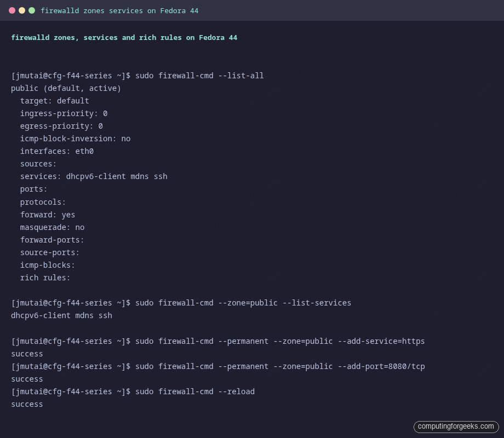
Task: Click the 'icmp-blocks:' line
Action: point(48,265)
